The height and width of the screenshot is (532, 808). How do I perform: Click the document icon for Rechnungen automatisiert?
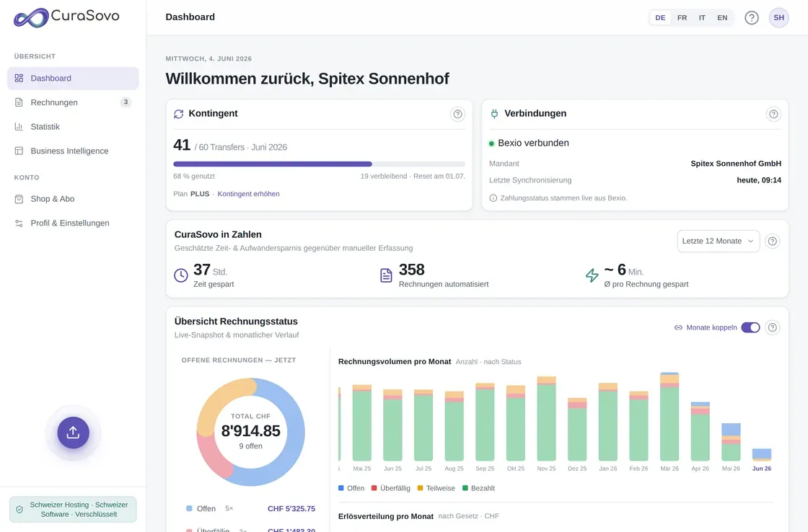386,275
